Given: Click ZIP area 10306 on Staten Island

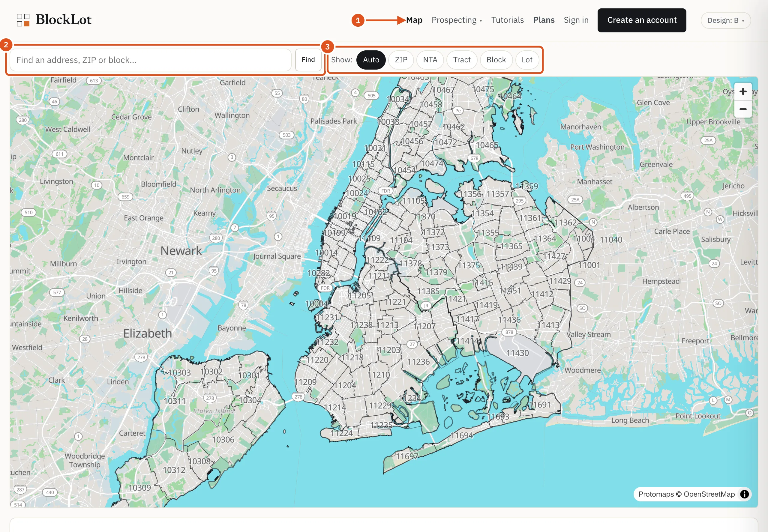Looking at the screenshot, I should click(x=223, y=440).
